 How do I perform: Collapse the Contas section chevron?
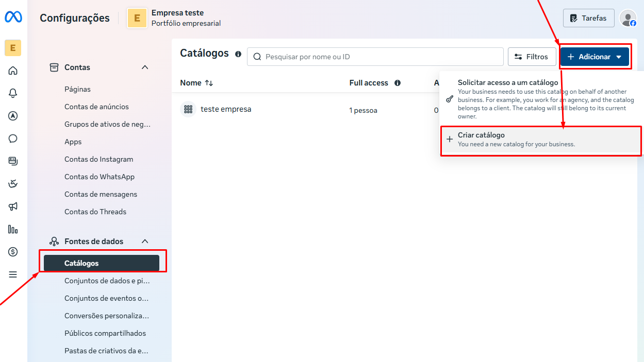click(145, 67)
